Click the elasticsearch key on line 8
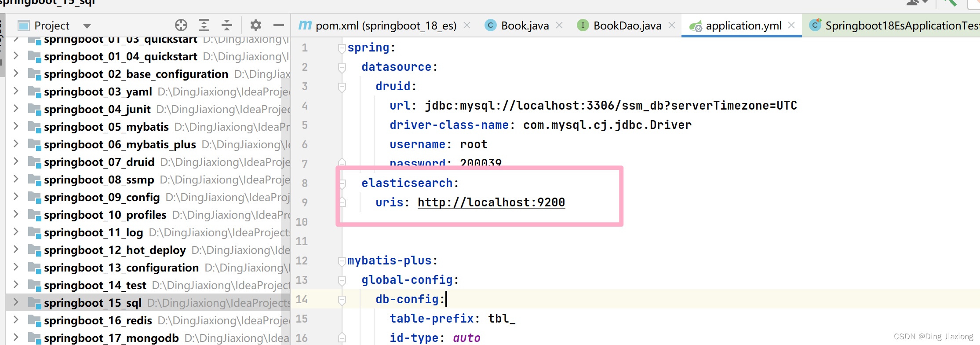Image resolution: width=980 pixels, height=345 pixels. point(407,183)
